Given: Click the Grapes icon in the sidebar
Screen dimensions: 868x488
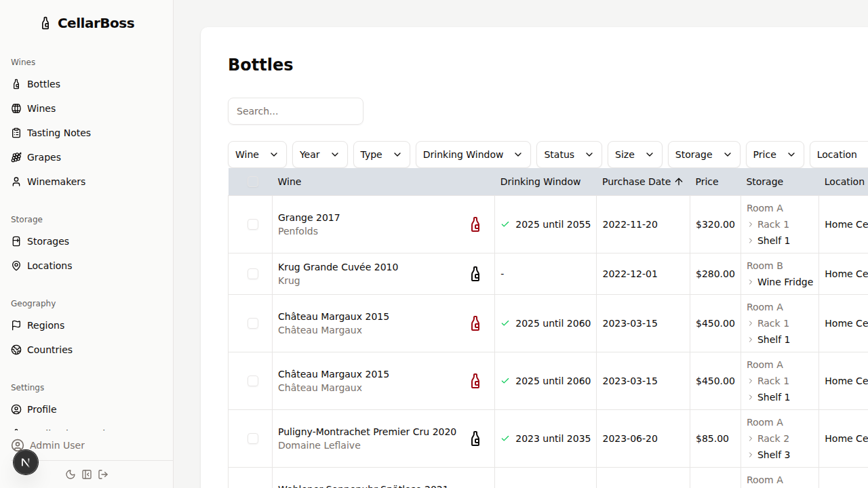Looking at the screenshot, I should click(x=17, y=157).
